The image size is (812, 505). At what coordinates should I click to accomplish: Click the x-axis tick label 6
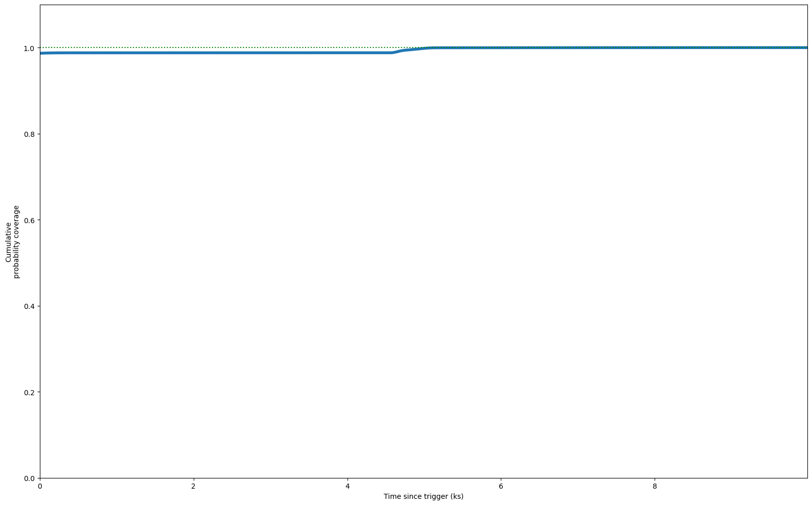tap(501, 486)
